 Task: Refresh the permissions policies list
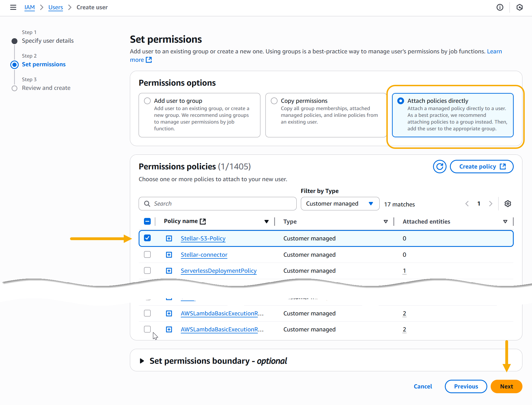click(439, 167)
